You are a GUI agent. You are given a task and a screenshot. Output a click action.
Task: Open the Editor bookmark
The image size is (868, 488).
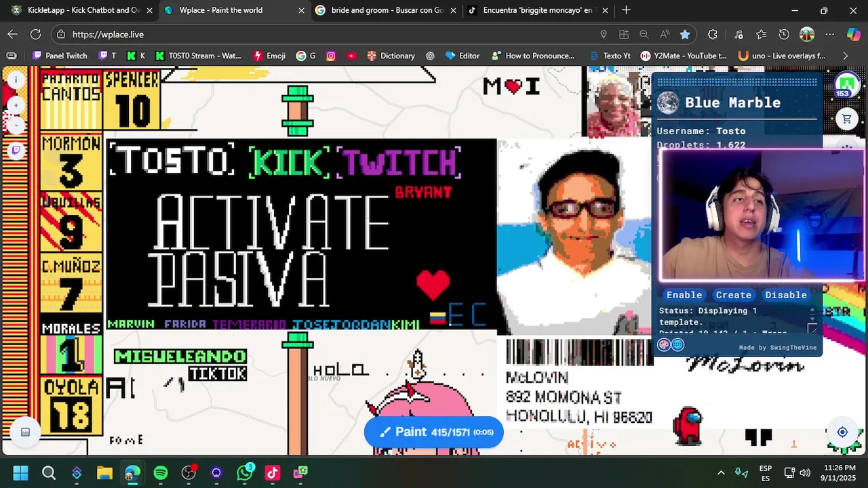point(462,56)
